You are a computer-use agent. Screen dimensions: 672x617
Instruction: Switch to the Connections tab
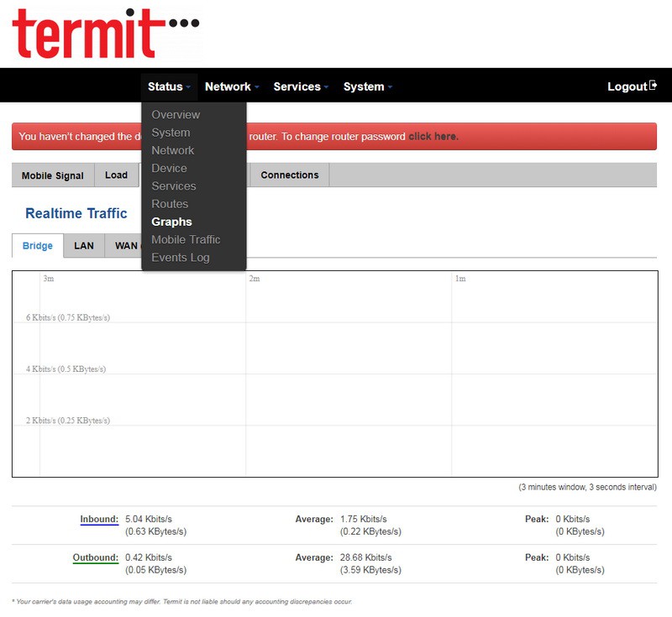click(x=290, y=175)
